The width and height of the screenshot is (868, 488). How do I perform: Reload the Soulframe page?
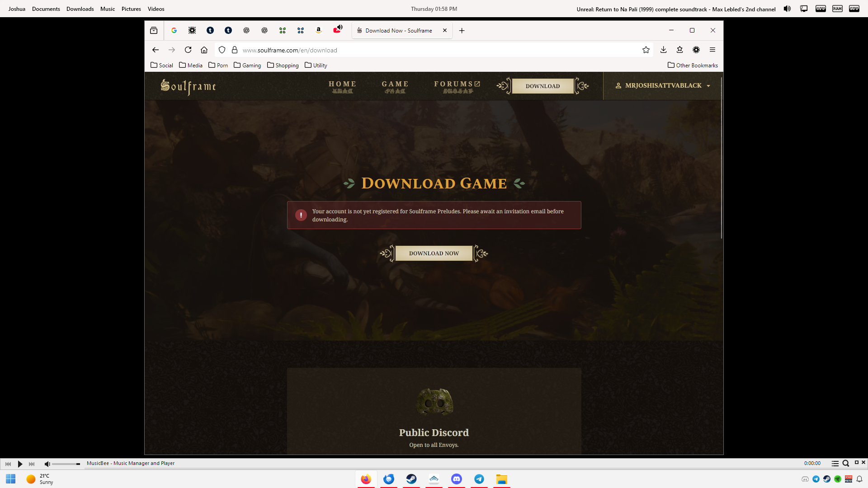tap(188, 50)
